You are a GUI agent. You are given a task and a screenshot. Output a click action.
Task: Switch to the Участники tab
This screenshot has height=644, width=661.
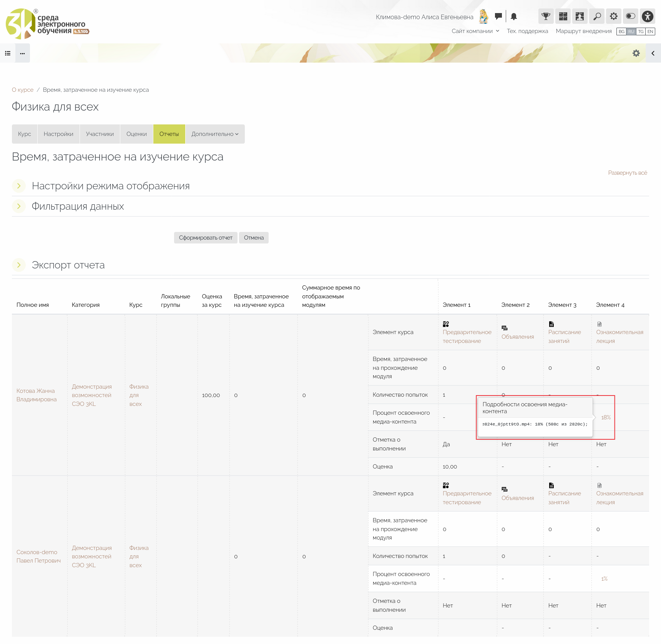[100, 134]
